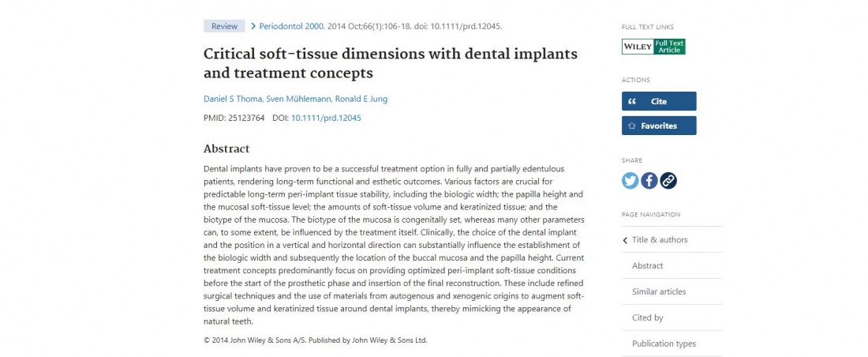Share the article on Twitter
Image resolution: width=868 pixels, height=357 pixels.
tap(630, 181)
